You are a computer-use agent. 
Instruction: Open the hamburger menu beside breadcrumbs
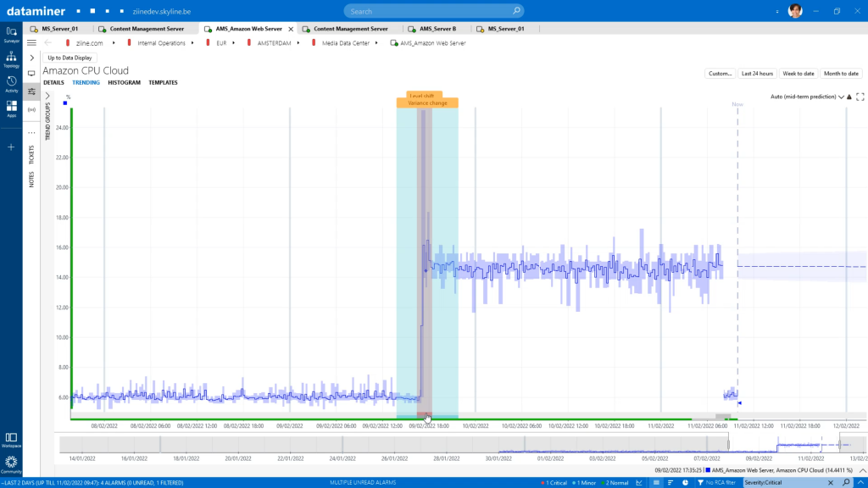pyautogui.click(x=31, y=42)
